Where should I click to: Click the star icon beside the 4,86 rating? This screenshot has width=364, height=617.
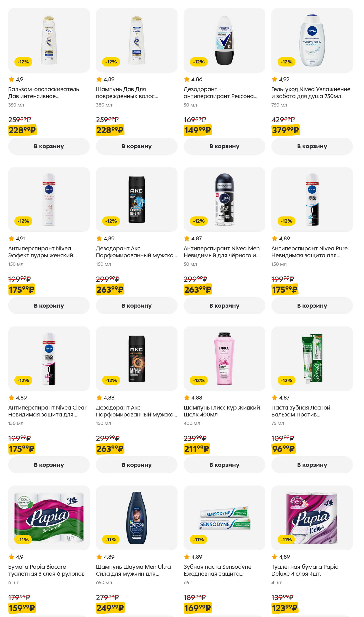[187, 79]
